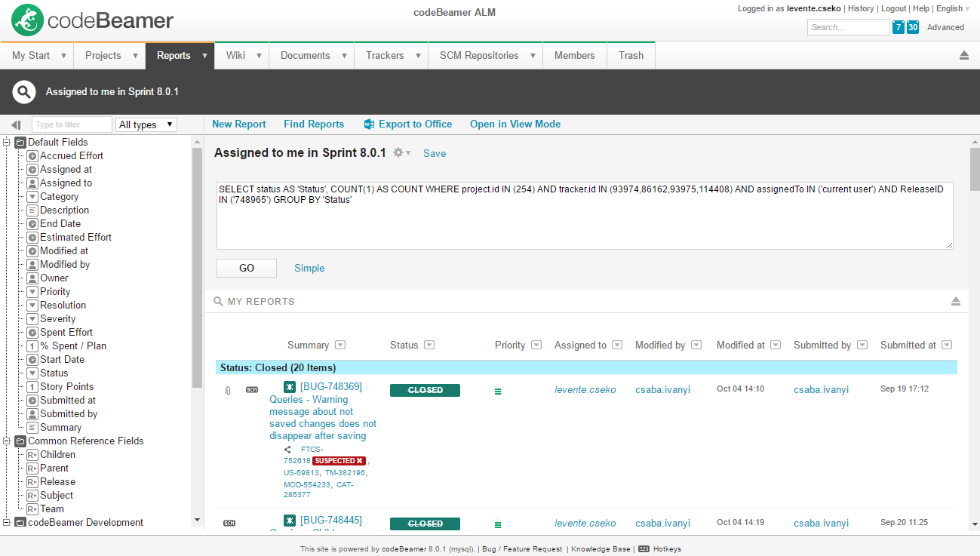Screen dimensions: 980x556
Task: Click Export to Office Word icon
Action: tap(369, 124)
